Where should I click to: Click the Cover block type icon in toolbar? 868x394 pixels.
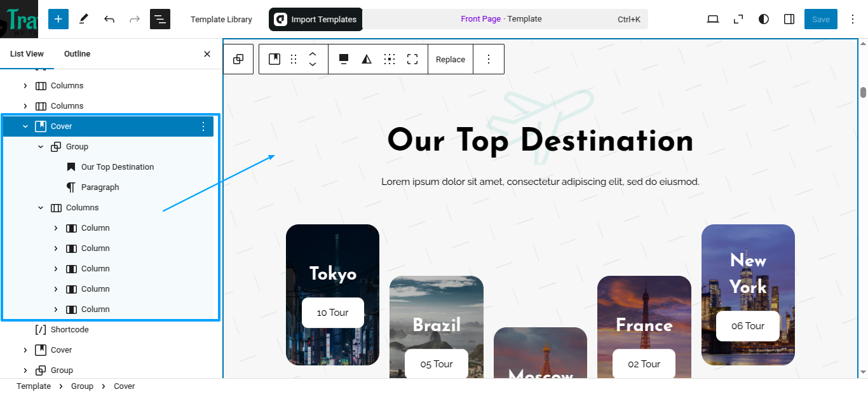(275, 59)
